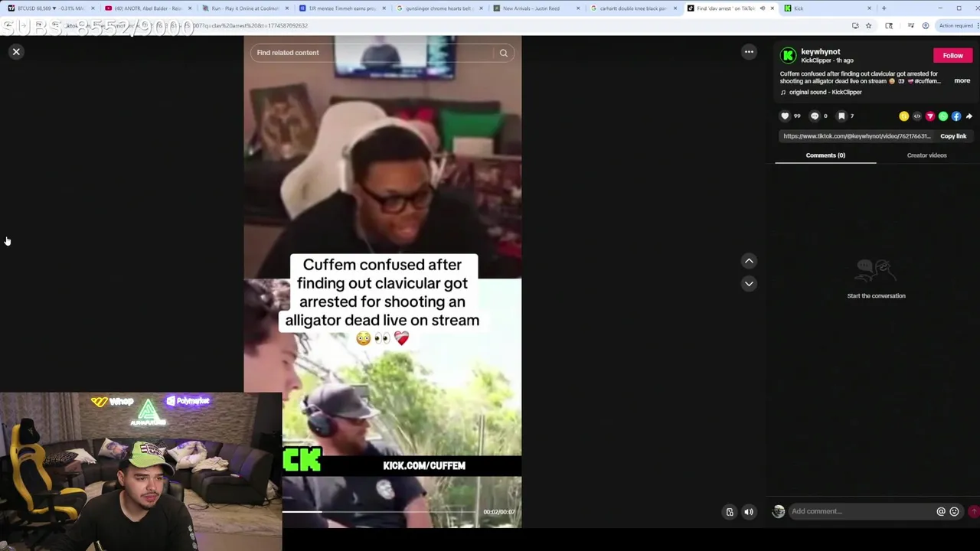Send to friends with the red paper-plane icon

pyautogui.click(x=930, y=116)
